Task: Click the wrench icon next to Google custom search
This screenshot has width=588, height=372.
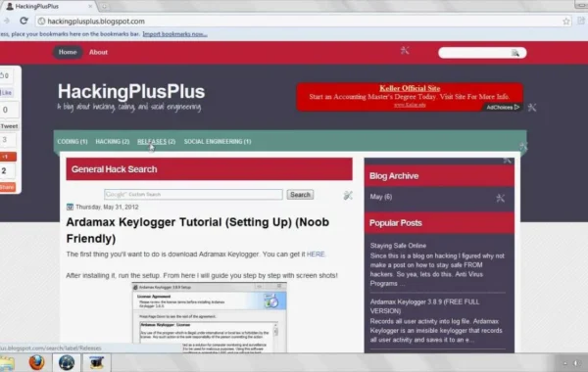Action: tap(348, 195)
